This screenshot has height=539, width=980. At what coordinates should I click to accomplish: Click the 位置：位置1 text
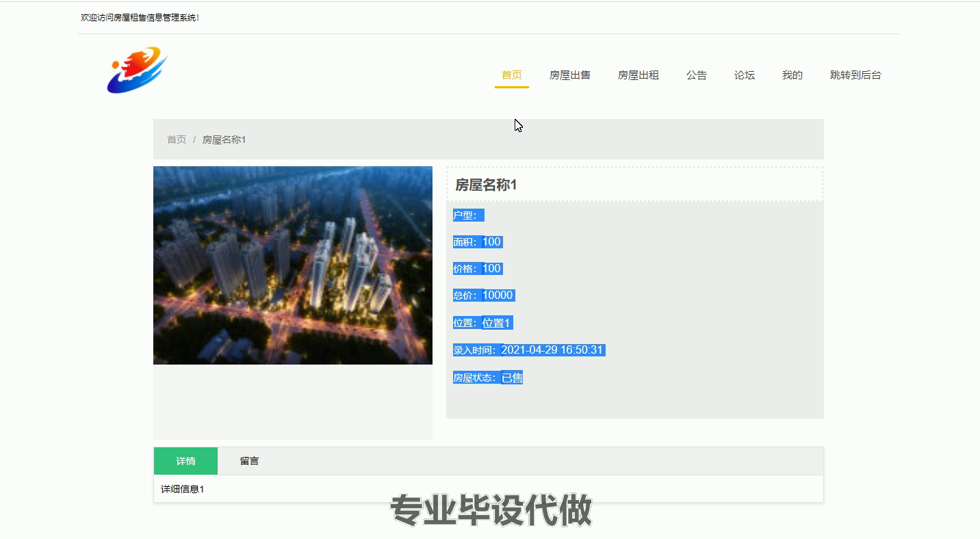click(x=482, y=323)
